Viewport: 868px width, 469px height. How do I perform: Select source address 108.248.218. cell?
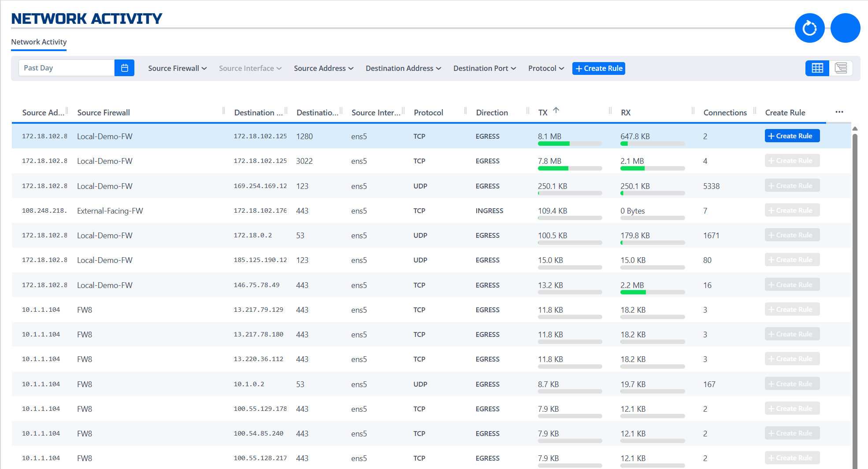pos(45,210)
